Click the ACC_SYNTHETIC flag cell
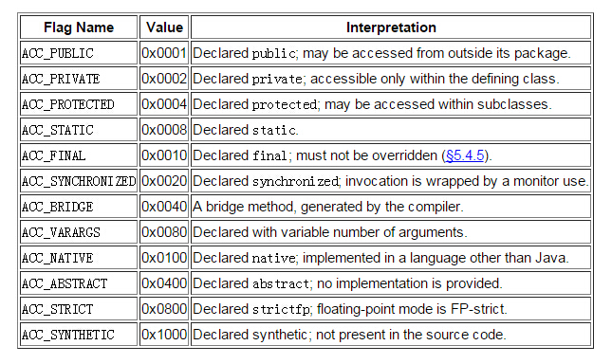Viewport: 612px width, 364px height. click(79, 335)
